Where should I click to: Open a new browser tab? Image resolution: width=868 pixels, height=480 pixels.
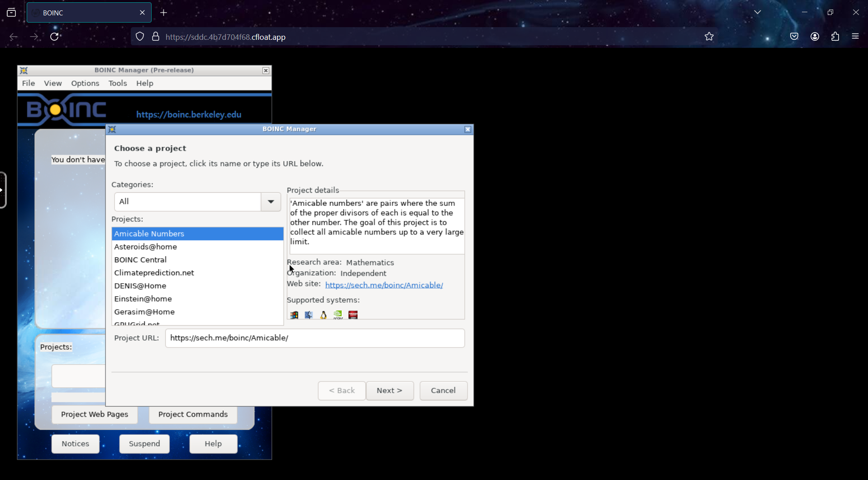(x=164, y=13)
